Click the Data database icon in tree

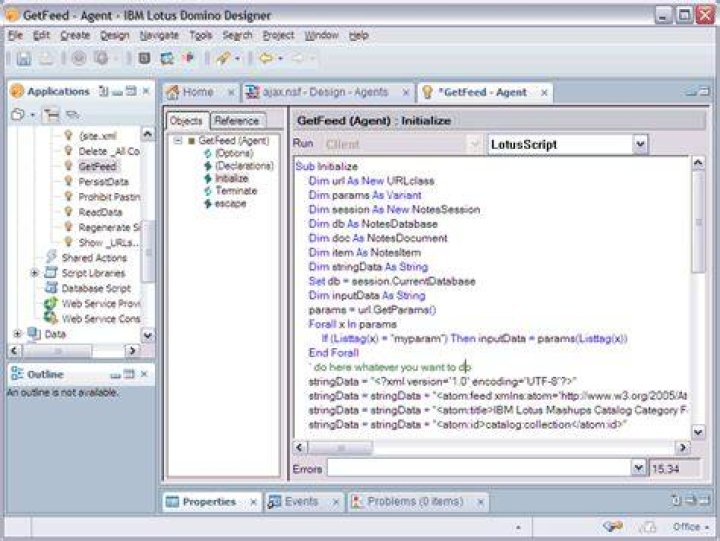coord(34,334)
